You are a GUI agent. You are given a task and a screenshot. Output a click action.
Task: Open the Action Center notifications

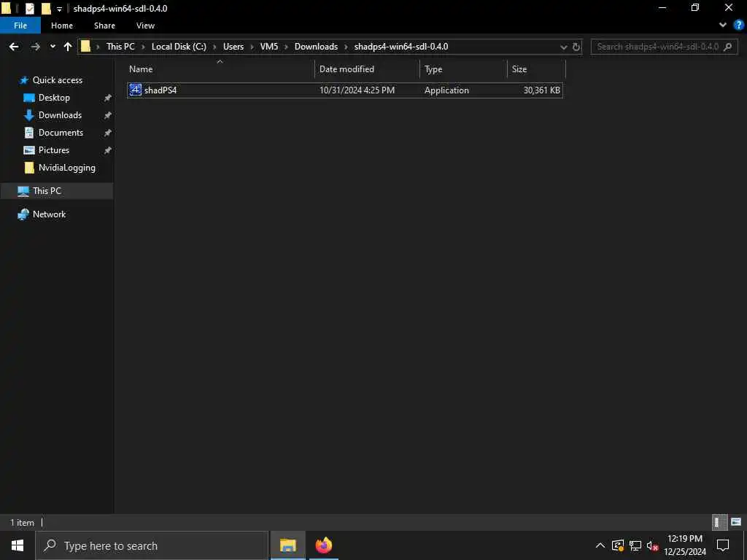coord(723,545)
